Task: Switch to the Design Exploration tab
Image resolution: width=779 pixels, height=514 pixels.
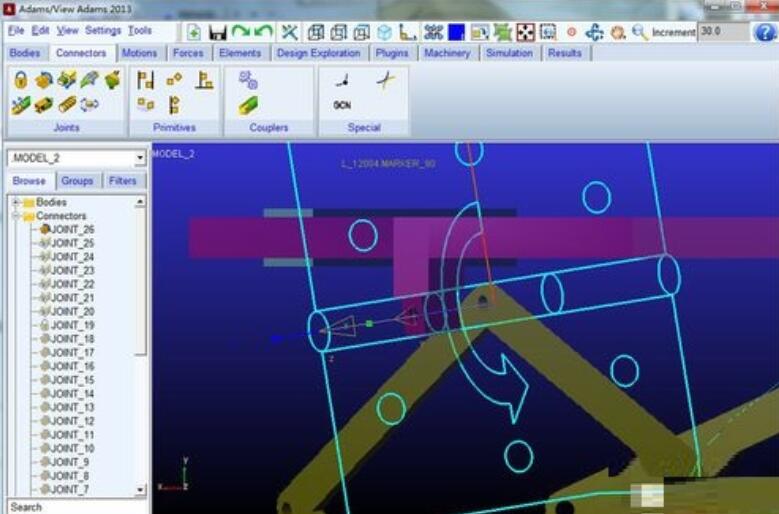Action: [x=318, y=53]
